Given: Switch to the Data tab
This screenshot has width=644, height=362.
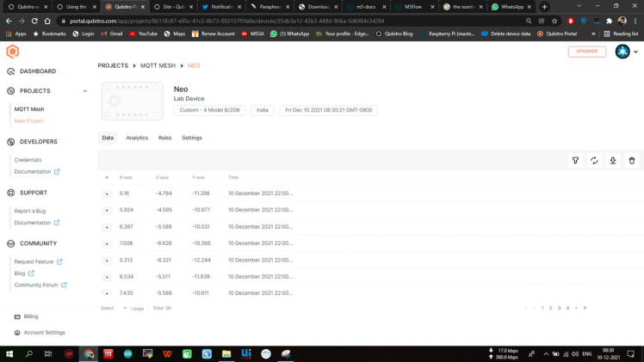Looking at the screenshot, I should click(108, 138).
